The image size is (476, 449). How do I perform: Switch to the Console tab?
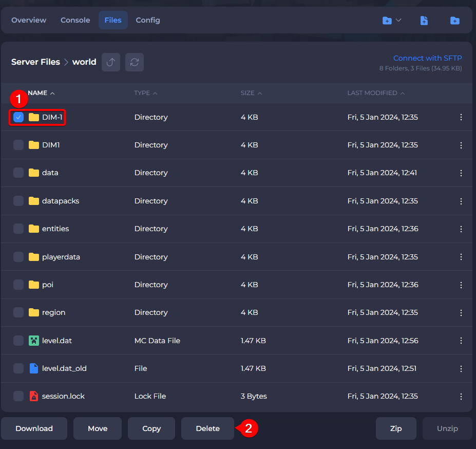[x=75, y=20]
